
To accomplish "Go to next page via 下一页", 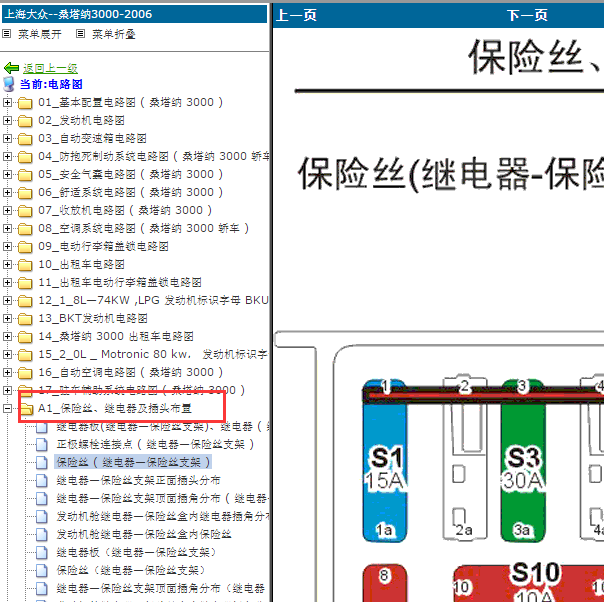I will [527, 15].
